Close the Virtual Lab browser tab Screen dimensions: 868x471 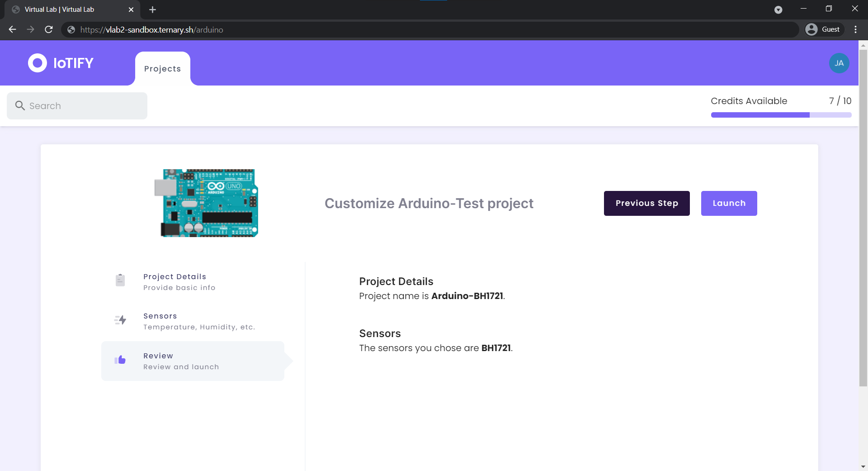[x=131, y=10]
